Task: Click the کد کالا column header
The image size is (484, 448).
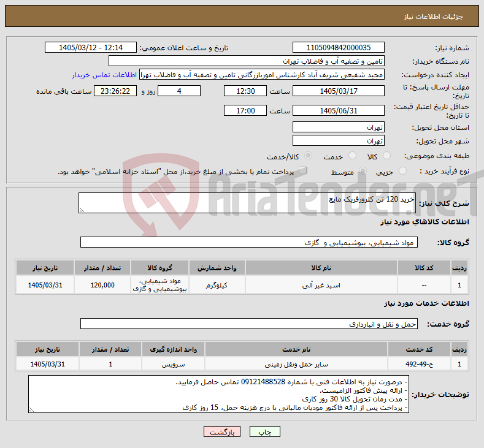Action: (x=424, y=268)
